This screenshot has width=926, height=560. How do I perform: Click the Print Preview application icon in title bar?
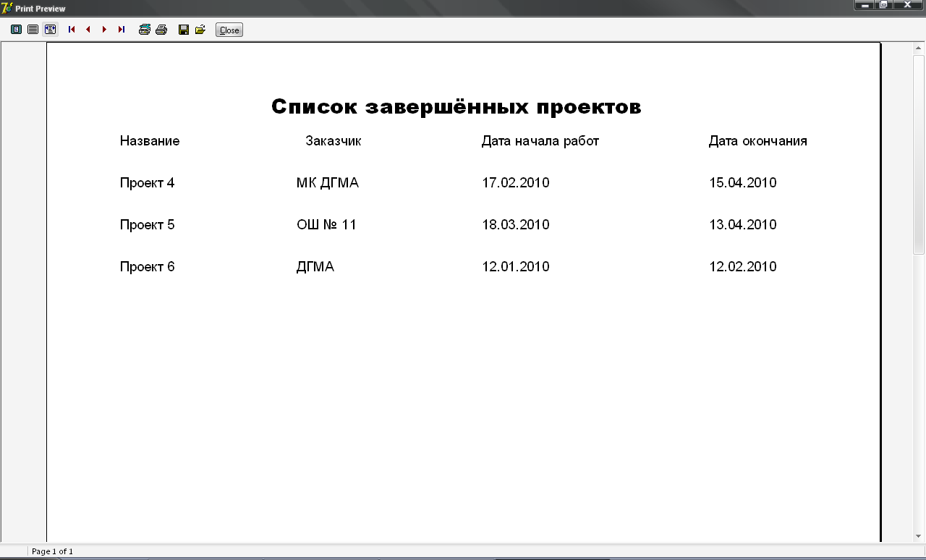pyautogui.click(x=7, y=8)
